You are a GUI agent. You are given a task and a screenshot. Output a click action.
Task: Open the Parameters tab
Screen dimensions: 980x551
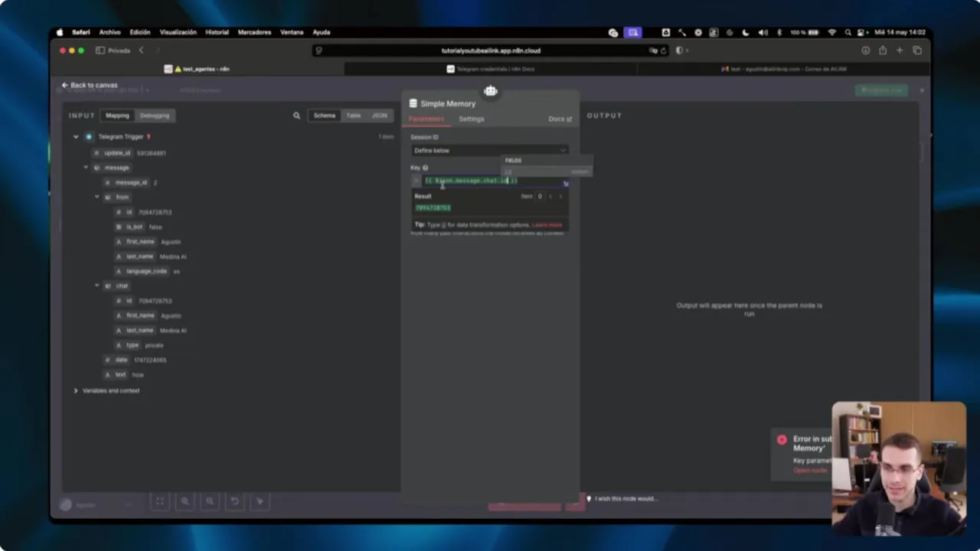tap(426, 119)
